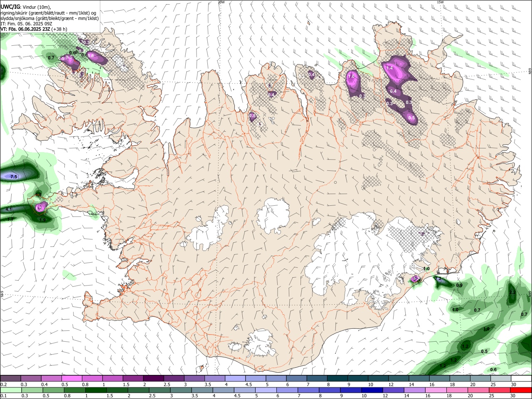Click the 'IT: Fim. 05. 06. 2025 09Z' line

26,24
